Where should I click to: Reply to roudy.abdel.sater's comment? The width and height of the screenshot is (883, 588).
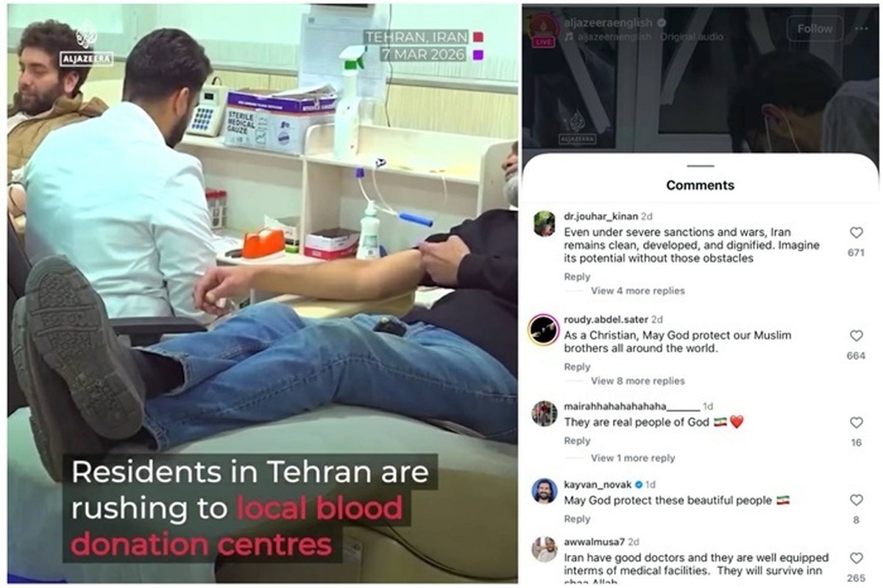(x=577, y=366)
